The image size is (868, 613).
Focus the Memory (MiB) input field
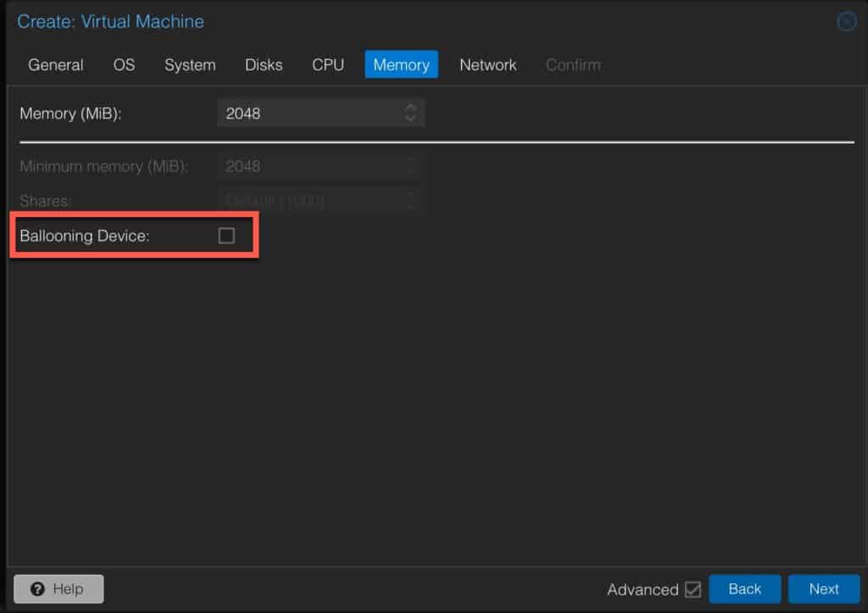(x=321, y=113)
